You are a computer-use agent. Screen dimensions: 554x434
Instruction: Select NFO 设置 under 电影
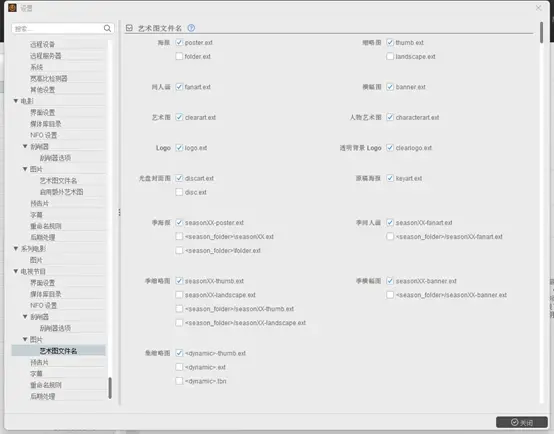[x=43, y=135]
